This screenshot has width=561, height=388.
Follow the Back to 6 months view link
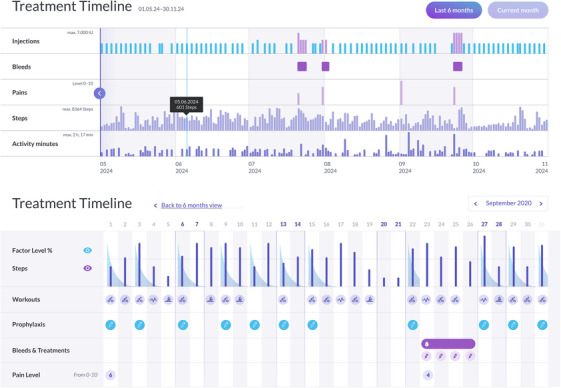[x=191, y=205]
